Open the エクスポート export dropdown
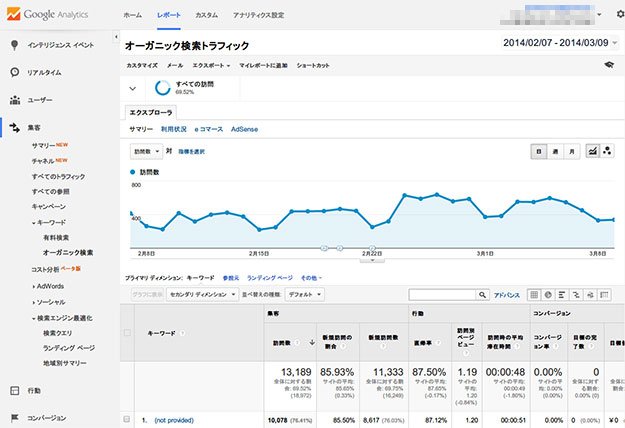This screenshot has width=625, height=428. pyautogui.click(x=211, y=65)
